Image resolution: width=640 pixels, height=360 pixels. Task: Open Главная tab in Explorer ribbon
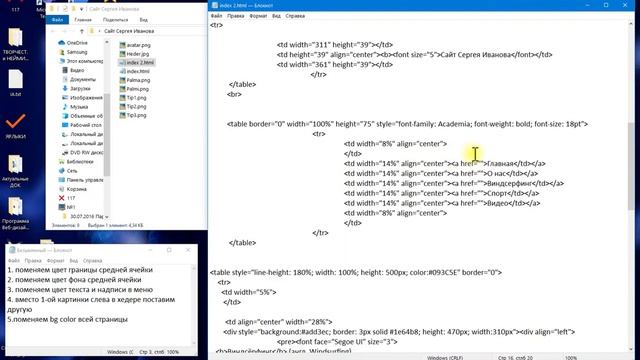coord(83,20)
